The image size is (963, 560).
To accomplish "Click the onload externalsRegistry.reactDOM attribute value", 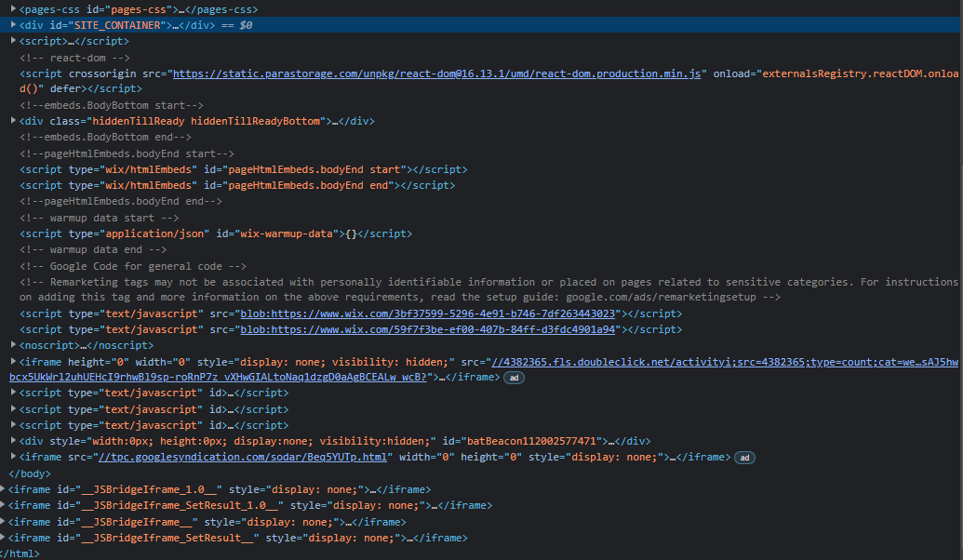I will coord(860,73).
